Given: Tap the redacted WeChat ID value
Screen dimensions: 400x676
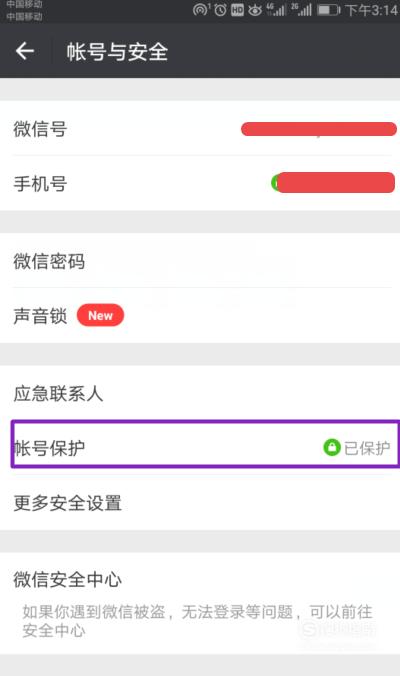Looking at the screenshot, I should tap(319, 129).
